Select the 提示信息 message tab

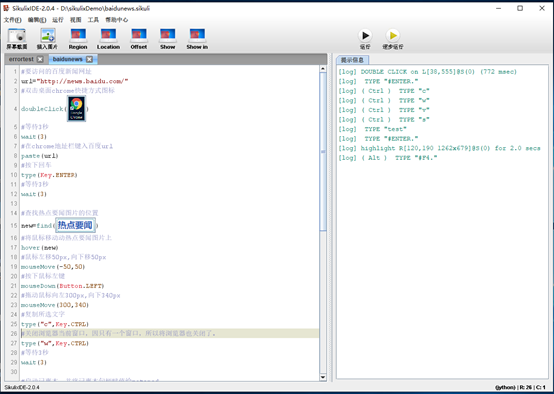pyautogui.click(x=352, y=60)
